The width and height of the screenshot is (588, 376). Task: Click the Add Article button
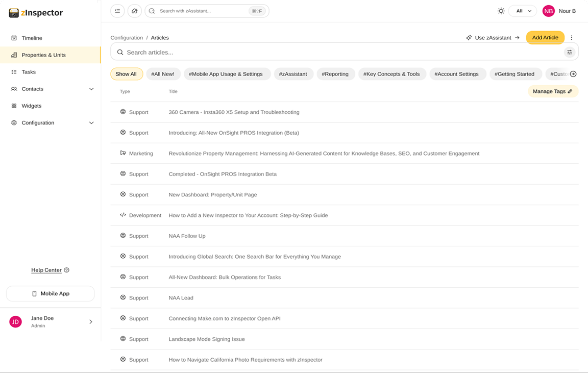pos(545,37)
